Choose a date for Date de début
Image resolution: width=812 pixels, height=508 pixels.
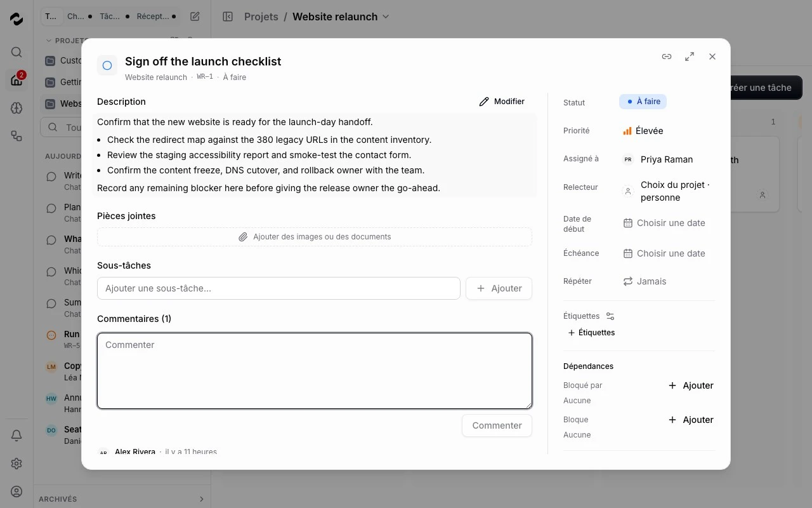[x=664, y=223]
